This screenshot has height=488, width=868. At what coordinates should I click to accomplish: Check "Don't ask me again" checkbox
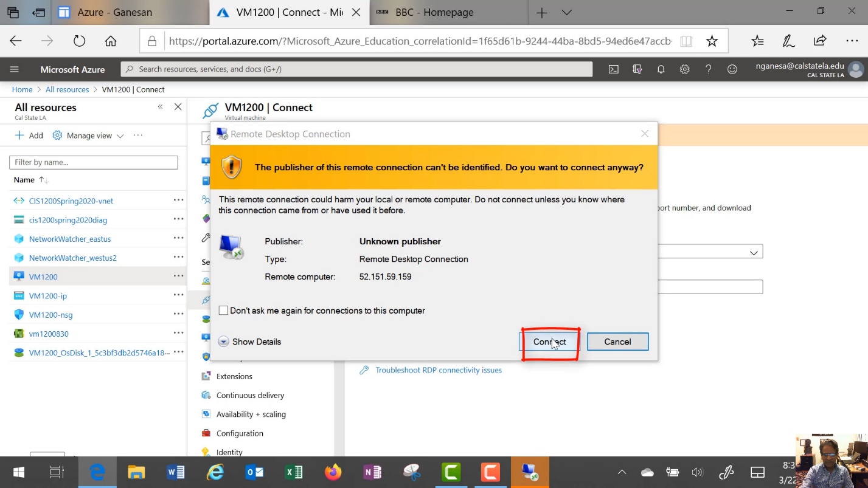click(224, 311)
